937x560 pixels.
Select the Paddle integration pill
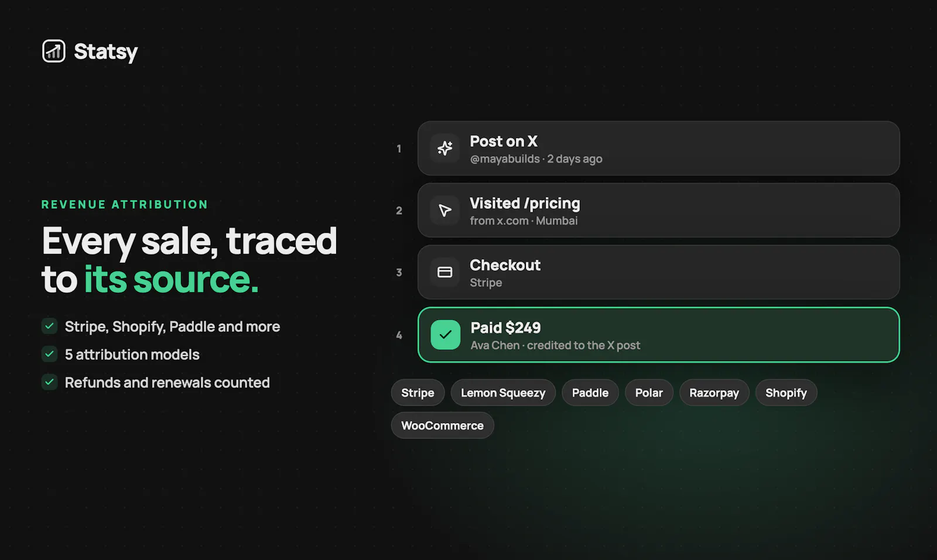(x=590, y=393)
